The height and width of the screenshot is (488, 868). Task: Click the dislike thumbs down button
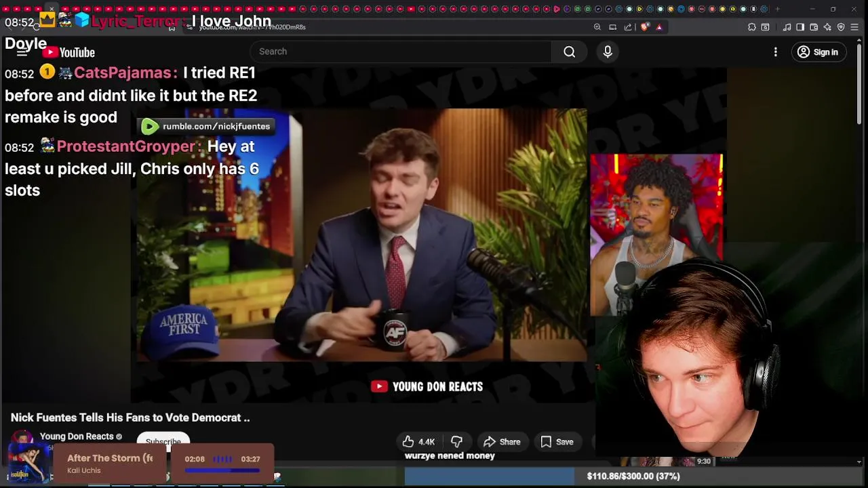click(457, 442)
